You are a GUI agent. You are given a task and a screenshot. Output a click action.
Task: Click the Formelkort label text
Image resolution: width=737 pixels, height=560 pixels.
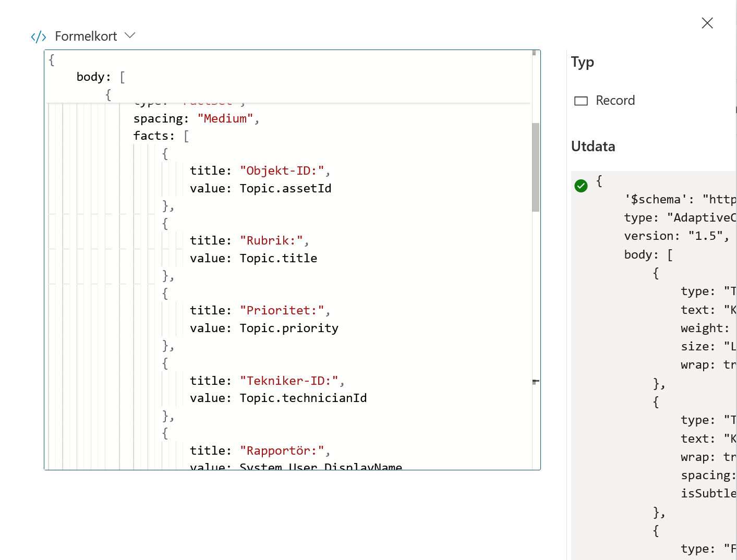coord(86,36)
